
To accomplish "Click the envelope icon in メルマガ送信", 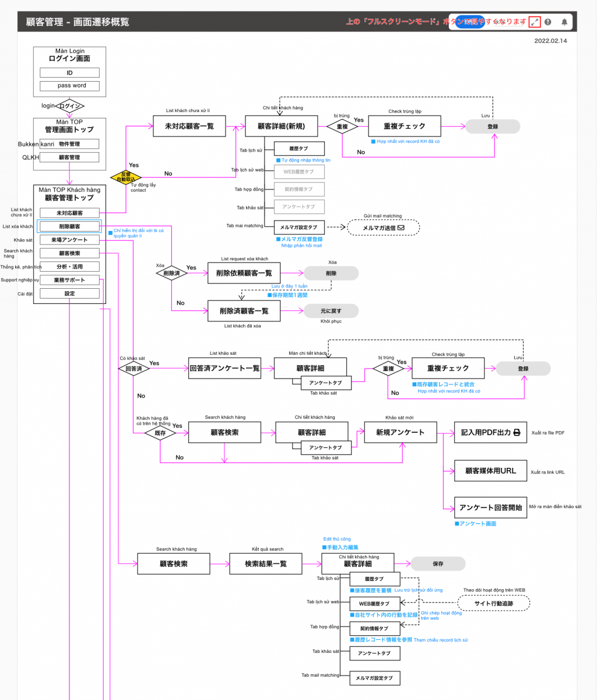I will point(401,228).
